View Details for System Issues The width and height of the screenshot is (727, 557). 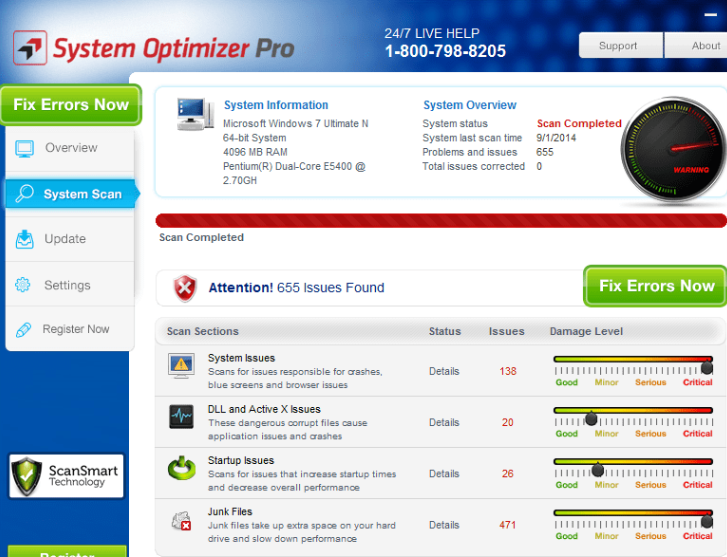click(444, 371)
